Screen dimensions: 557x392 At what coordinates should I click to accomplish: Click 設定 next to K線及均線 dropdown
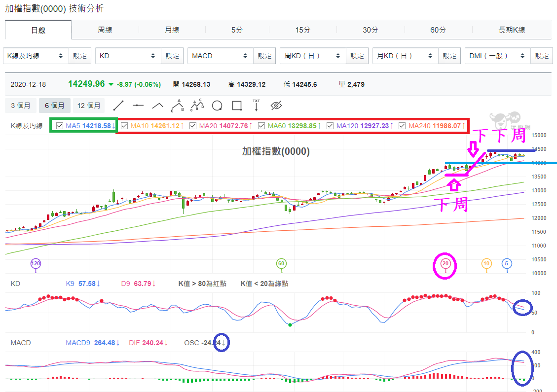pos(80,56)
